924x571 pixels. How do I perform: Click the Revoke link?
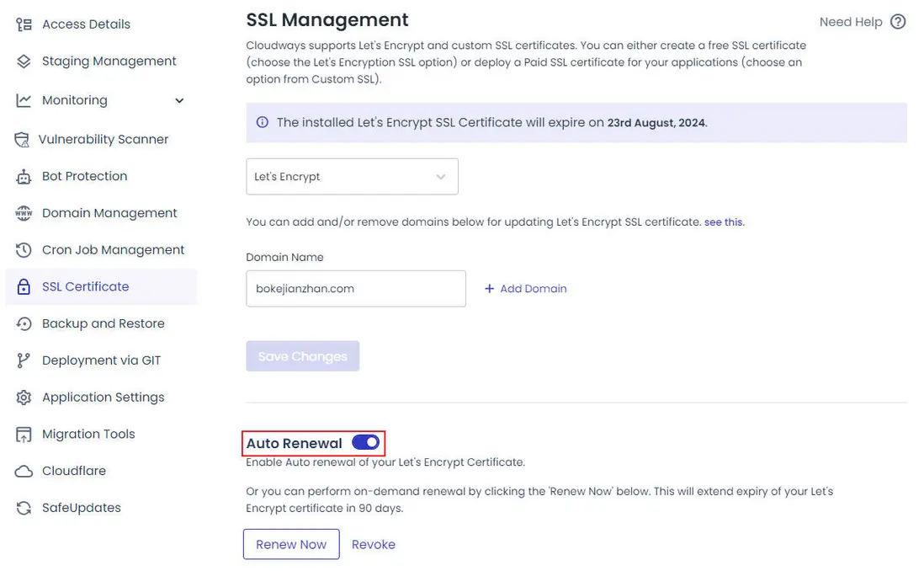(374, 544)
